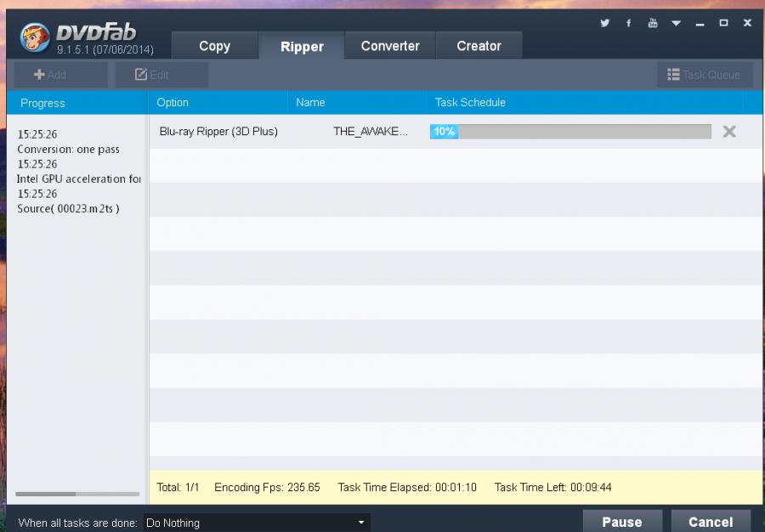
Task: Click the 'Total: 1/1' status text
Action: (x=178, y=487)
